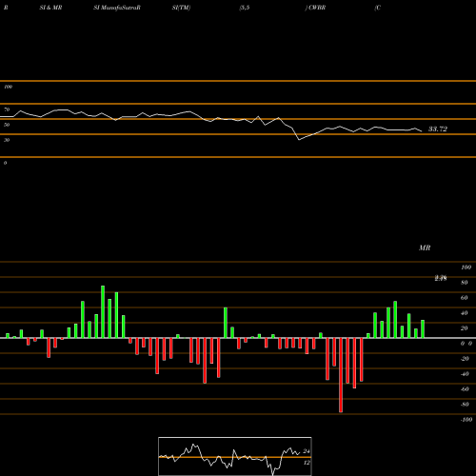The height and width of the screenshot is (476, 476).
Task: Click the histogram -60 axis label
Action: [x=465, y=389]
